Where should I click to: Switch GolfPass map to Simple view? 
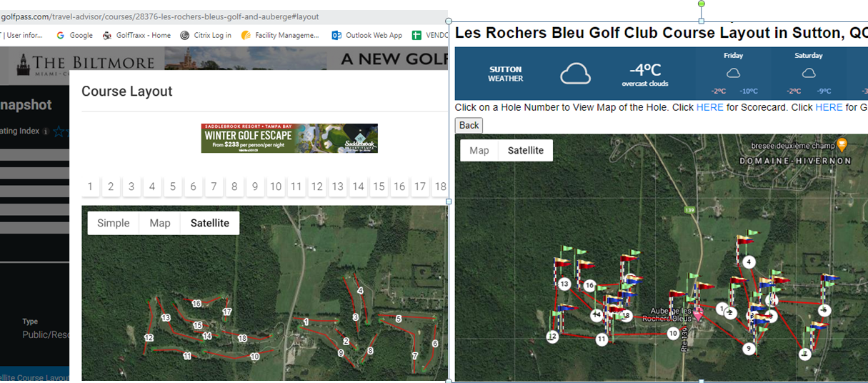[x=114, y=223]
